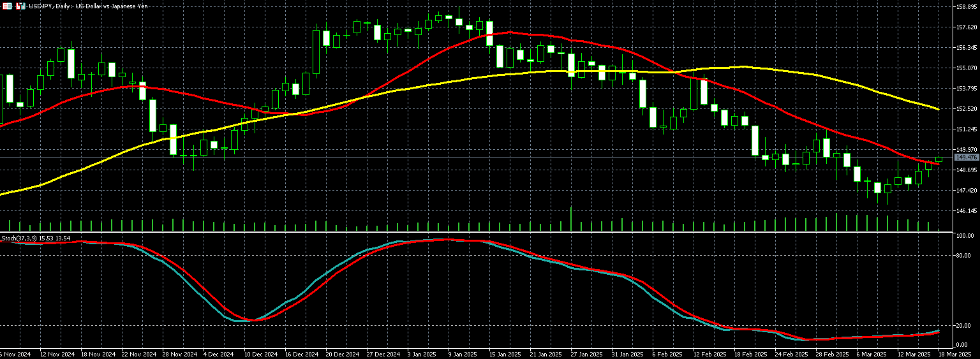The height and width of the screenshot is (359, 980).
Task: Click the current price label 149.476
Action: point(966,157)
